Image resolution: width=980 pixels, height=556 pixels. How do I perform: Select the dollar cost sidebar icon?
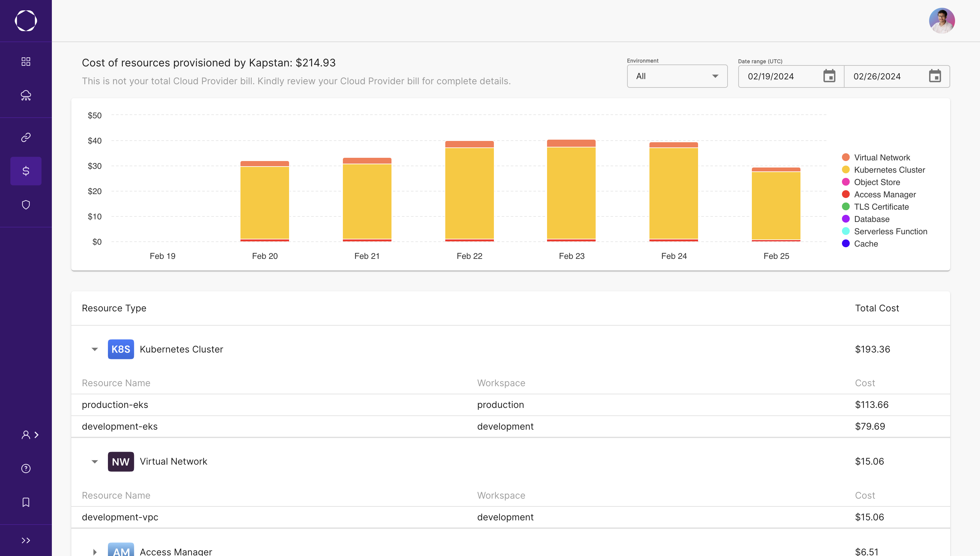(26, 171)
